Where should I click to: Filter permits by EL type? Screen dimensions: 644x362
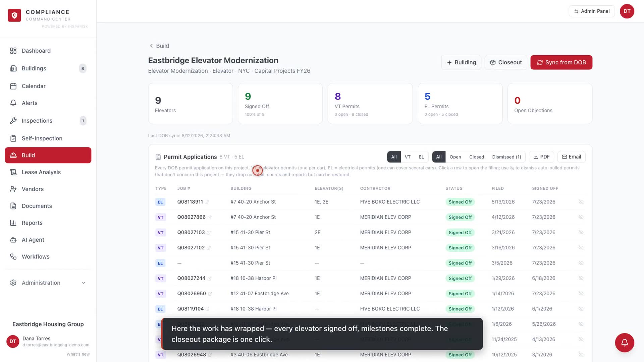[421, 157]
